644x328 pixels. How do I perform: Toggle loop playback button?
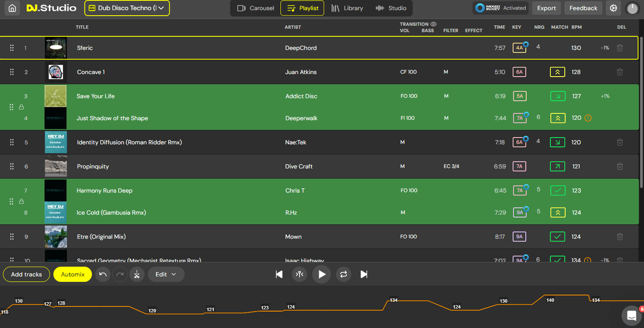[343, 274]
